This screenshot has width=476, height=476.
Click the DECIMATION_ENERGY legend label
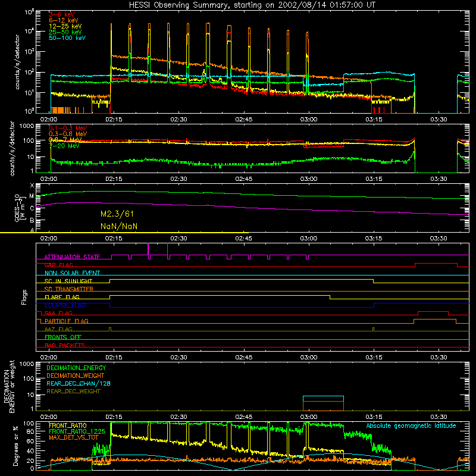[x=76, y=368]
